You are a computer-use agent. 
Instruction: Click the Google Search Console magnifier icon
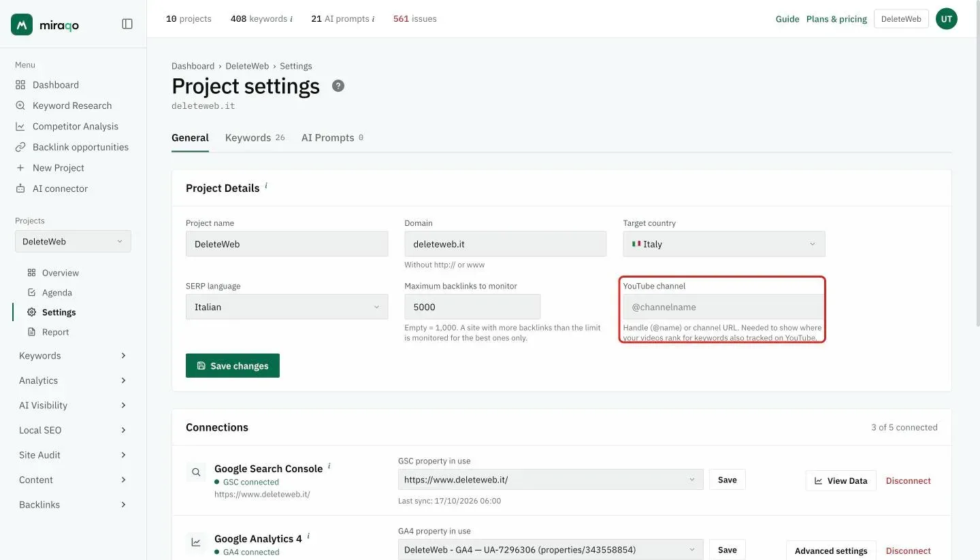[196, 472]
